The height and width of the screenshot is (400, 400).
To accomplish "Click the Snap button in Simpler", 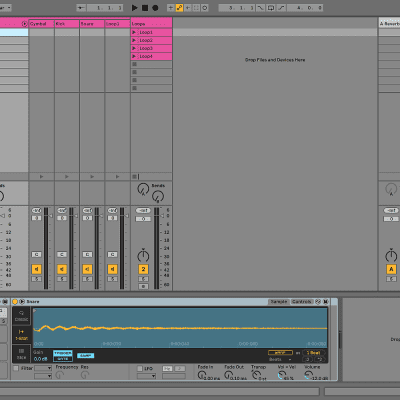I will (86, 356).
